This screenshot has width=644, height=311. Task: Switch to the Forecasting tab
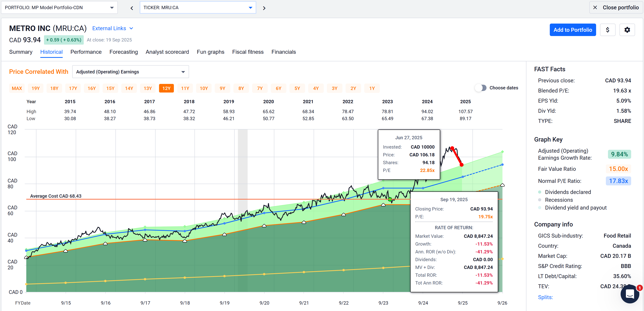point(123,52)
